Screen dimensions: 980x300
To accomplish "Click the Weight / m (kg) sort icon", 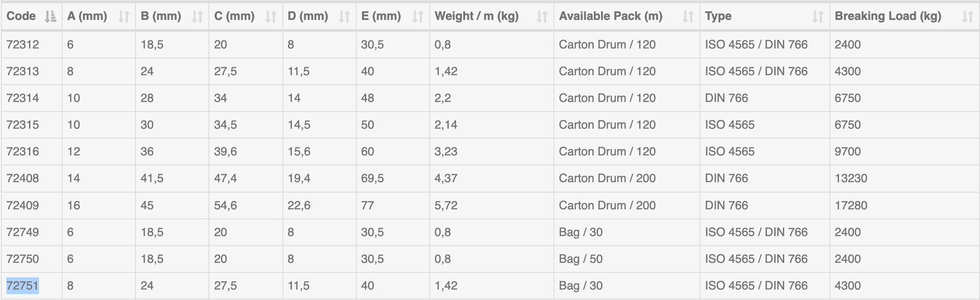I will [x=542, y=17].
